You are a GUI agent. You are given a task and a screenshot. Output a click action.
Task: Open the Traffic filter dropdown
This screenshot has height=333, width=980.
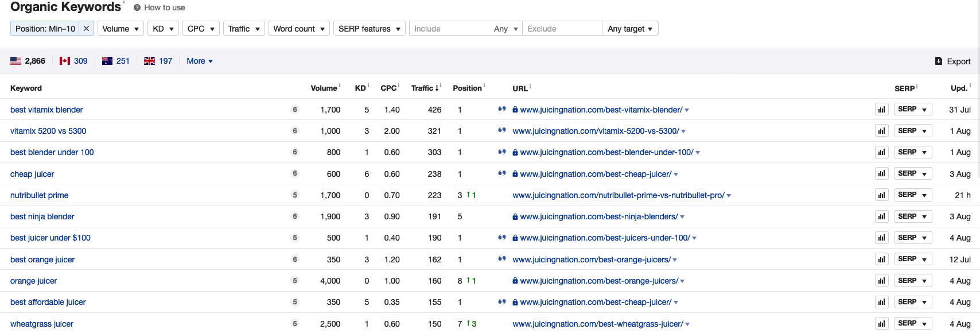[x=244, y=29]
